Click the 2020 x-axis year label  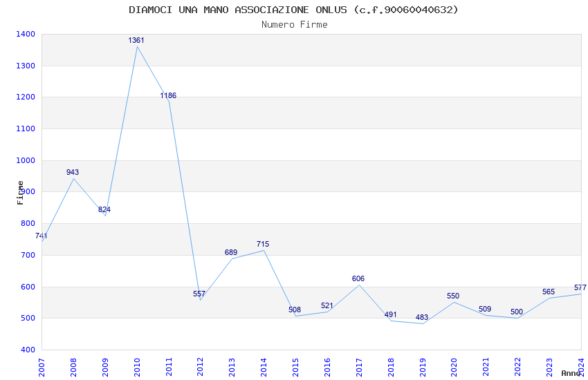(x=454, y=368)
